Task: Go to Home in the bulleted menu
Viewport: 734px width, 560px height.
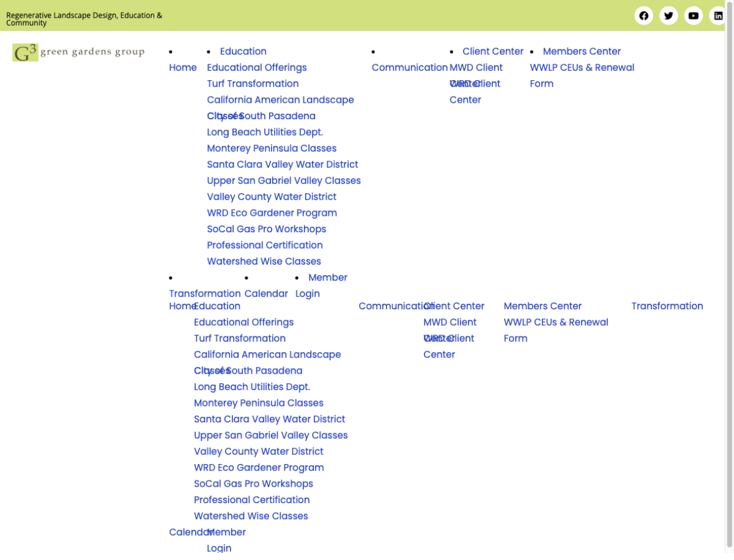Action: [x=183, y=68]
